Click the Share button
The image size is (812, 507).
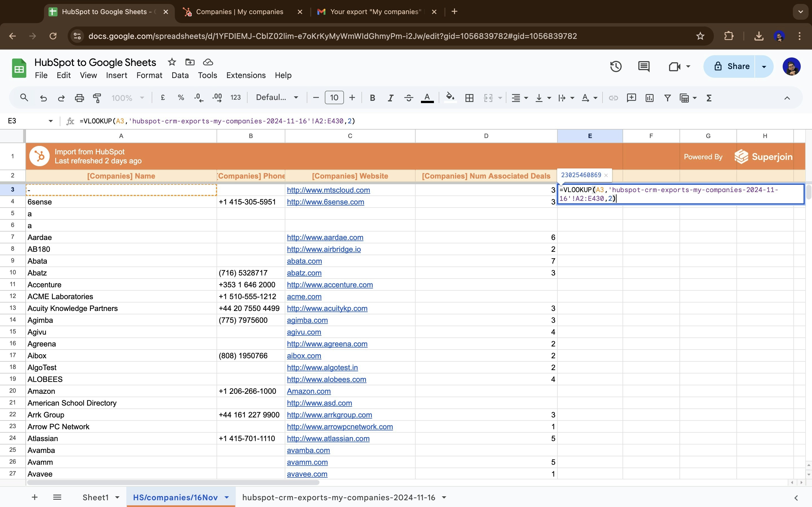(731, 66)
